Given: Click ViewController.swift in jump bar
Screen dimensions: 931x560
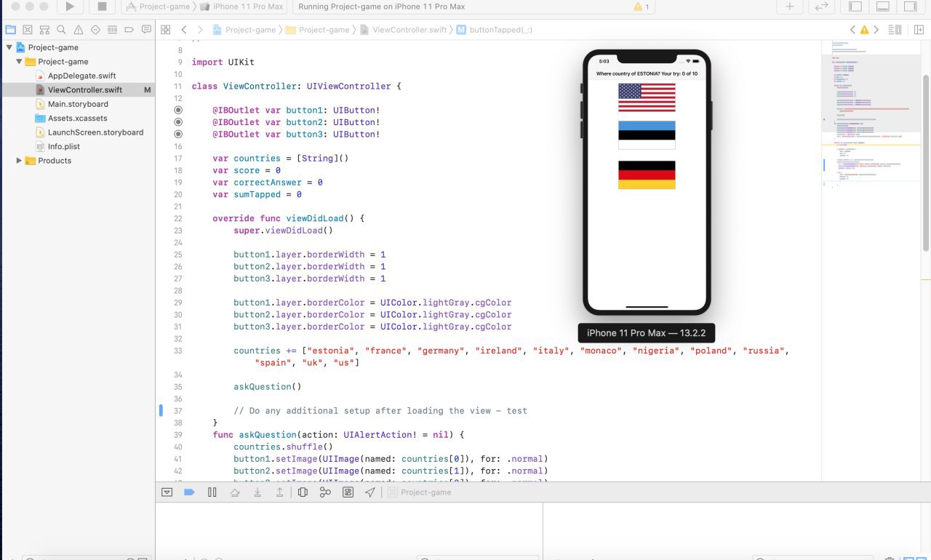Looking at the screenshot, I should coord(404,30).
